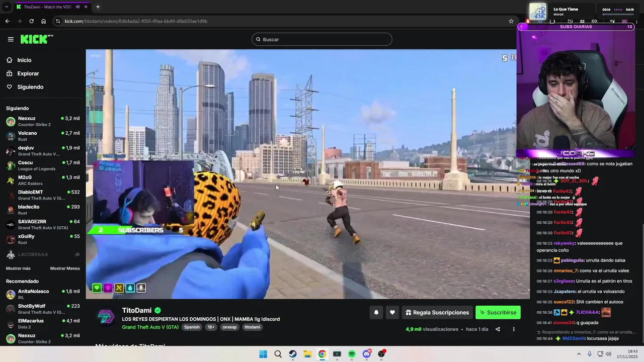Open OBS Studio from taskbar
Screen dimensions: 644x362
tap(381, 354)
